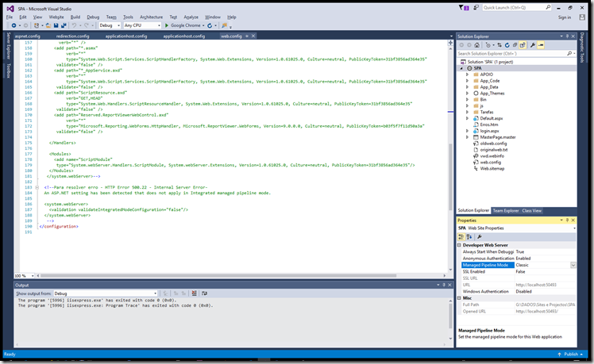Image resolution: width=594 pixels, height=364 pixels.
Task: Click the Save toolbar icon
Action: tap(56, 25)
